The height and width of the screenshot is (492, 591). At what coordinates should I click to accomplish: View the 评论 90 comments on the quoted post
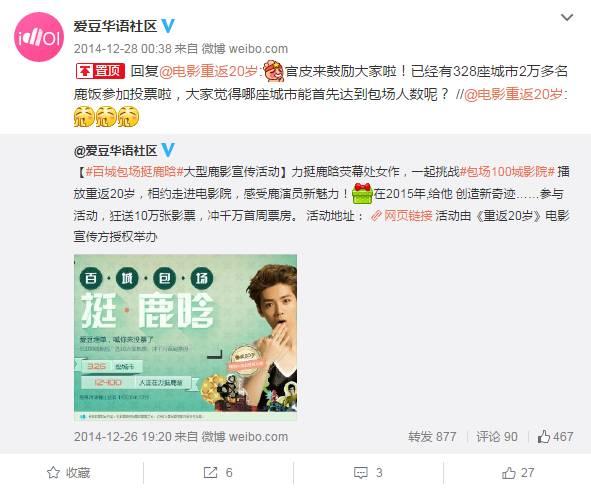tap(497, 437)
